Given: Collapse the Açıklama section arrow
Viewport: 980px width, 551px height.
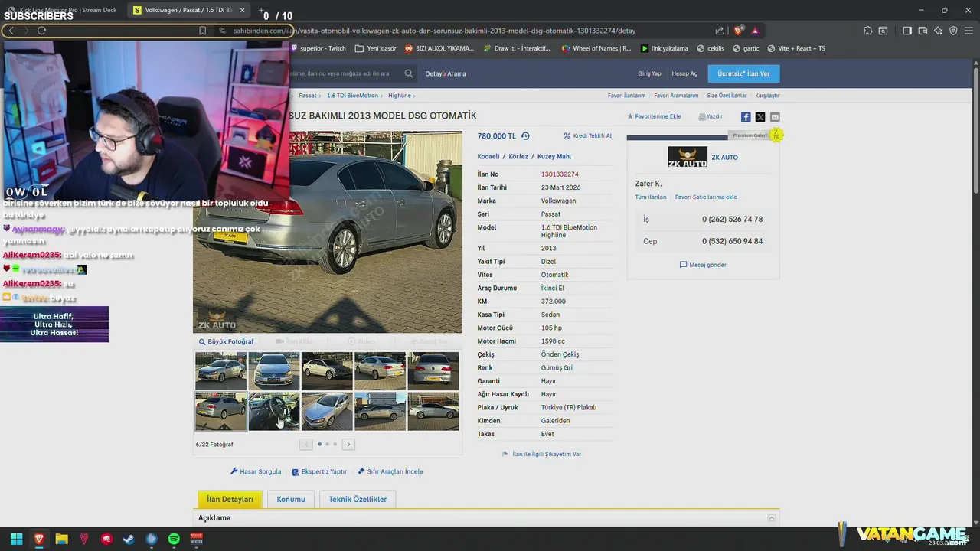Looking at the screenshot, I should (x=772, y=518).
